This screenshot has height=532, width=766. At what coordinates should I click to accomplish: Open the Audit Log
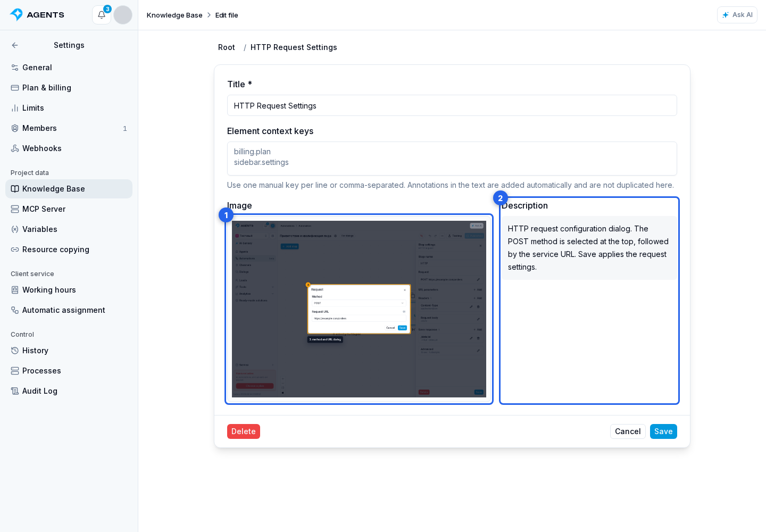click(69, 391)
